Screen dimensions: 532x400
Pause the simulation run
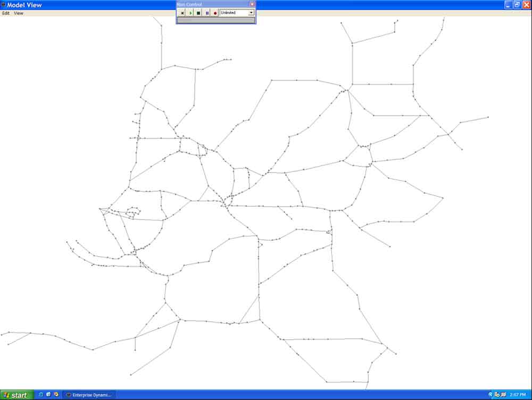207,13
